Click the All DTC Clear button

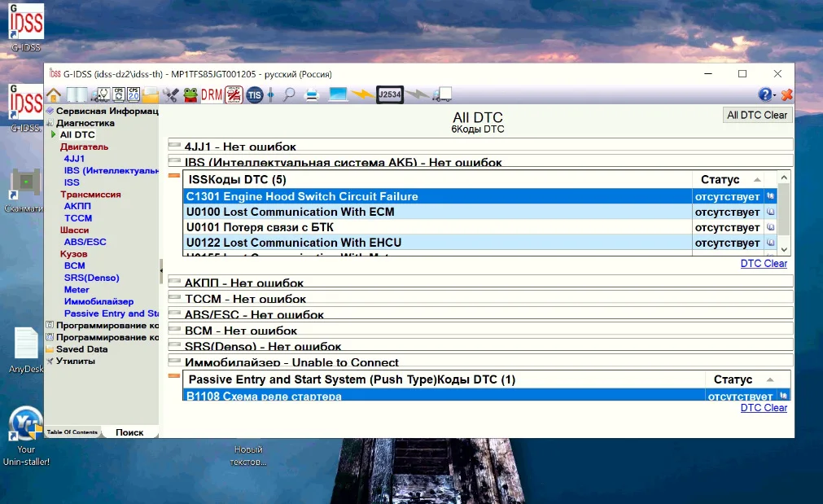coord(757,116)
